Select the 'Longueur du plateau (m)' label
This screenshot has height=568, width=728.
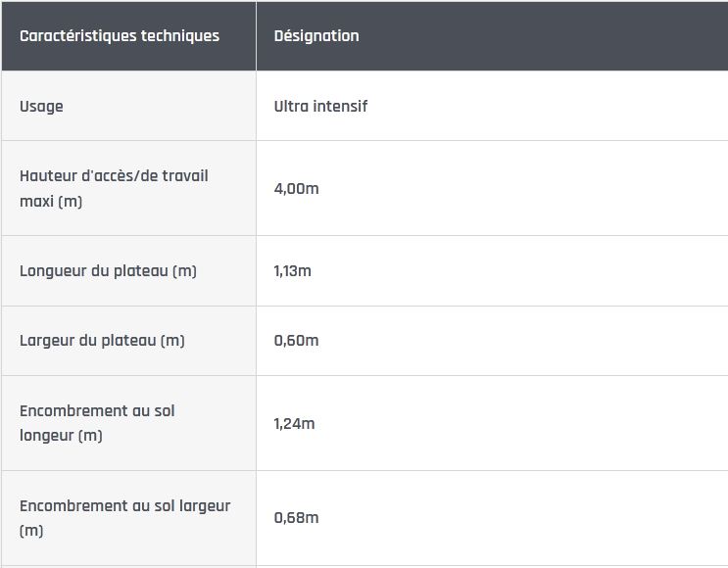pyautogui.click(x=108, y=270)
